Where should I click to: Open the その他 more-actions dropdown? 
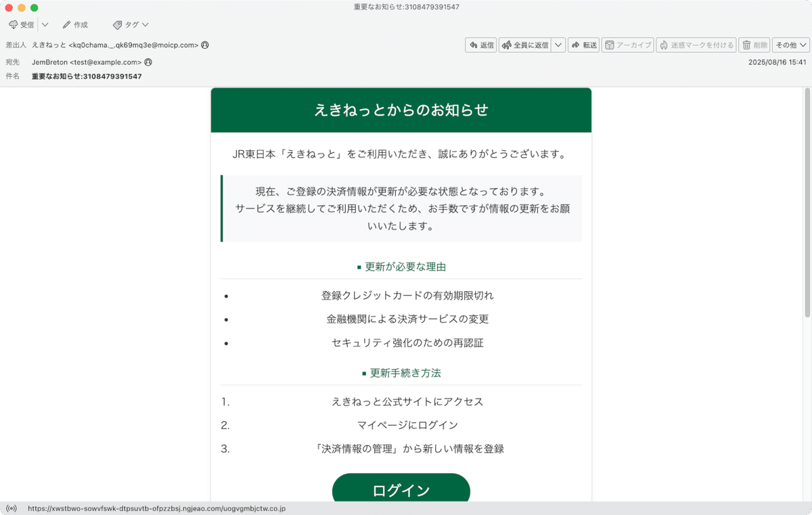pos(791,45)
